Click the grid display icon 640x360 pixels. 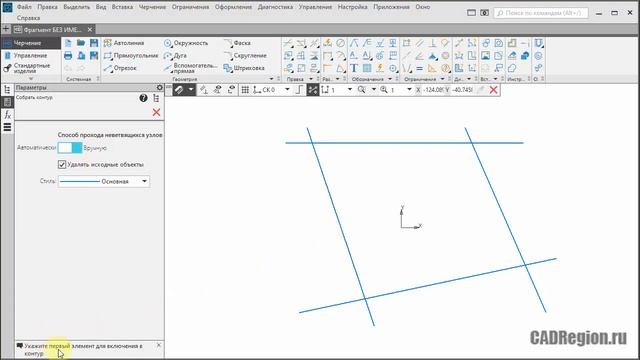click(245, 90)
